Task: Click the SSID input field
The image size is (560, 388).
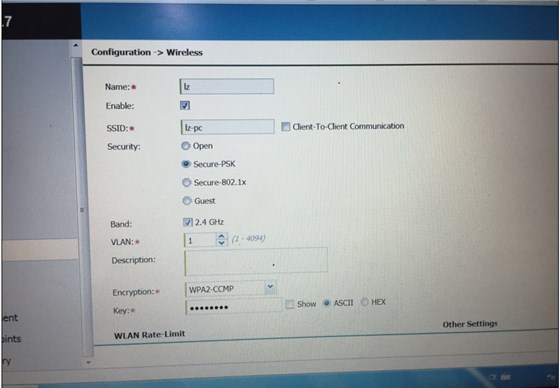Action: click(x=228, y=127)
